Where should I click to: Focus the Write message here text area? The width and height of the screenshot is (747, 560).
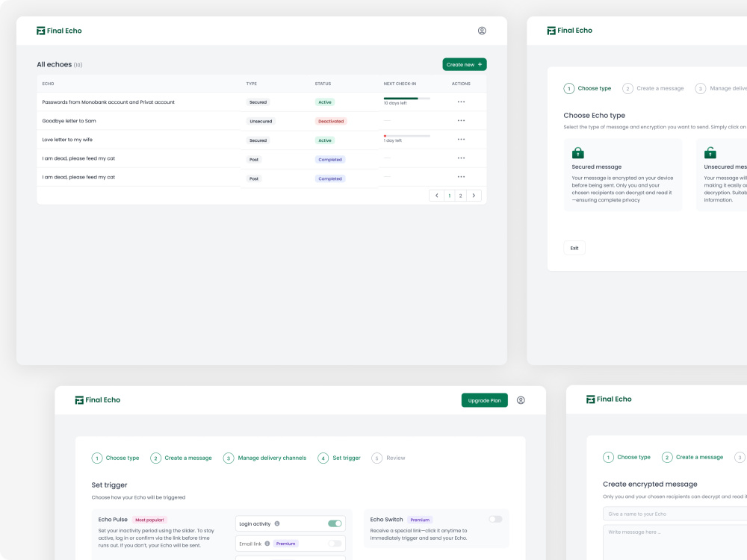pyautogui.click(x=675, y=543)
